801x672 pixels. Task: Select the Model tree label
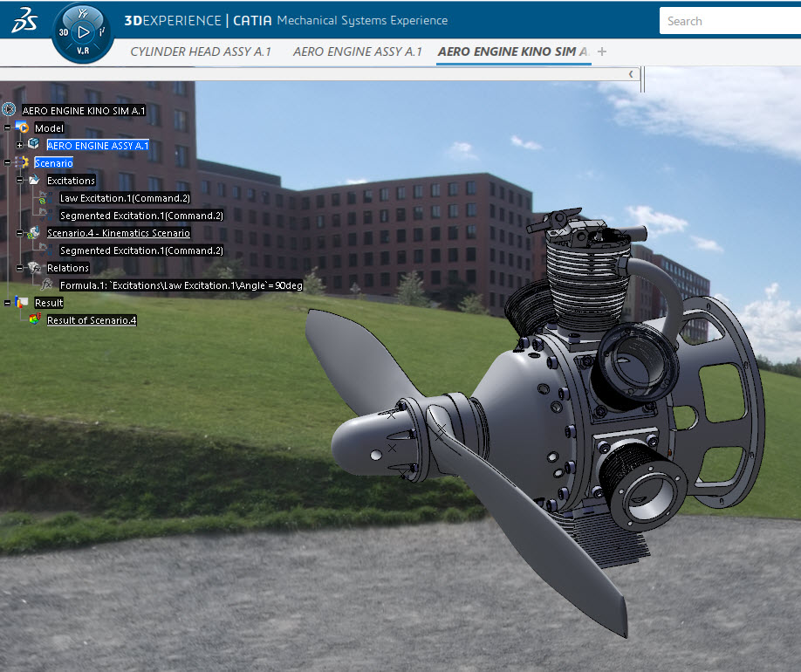point(49,127)
